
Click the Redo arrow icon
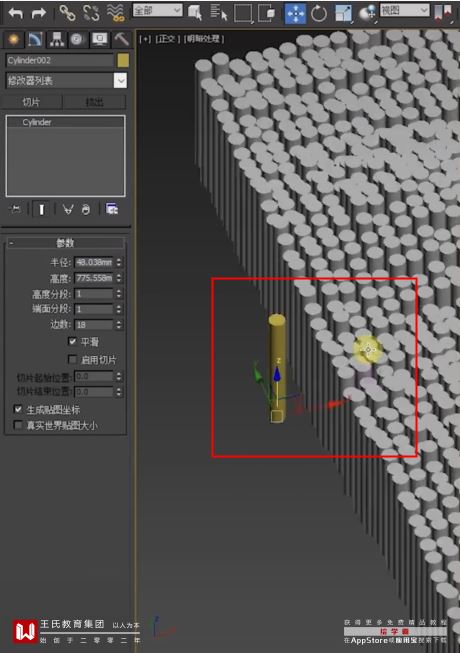pos(39,12)
